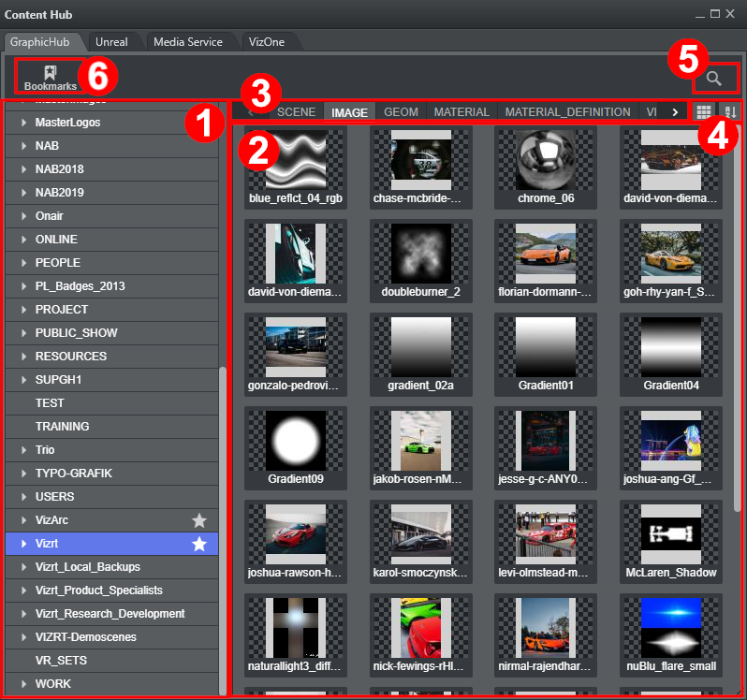This screenshot has width=747, height=700.
Task: Select the PUBLIC_SHOW folder
Action: [x=77, y=333]
